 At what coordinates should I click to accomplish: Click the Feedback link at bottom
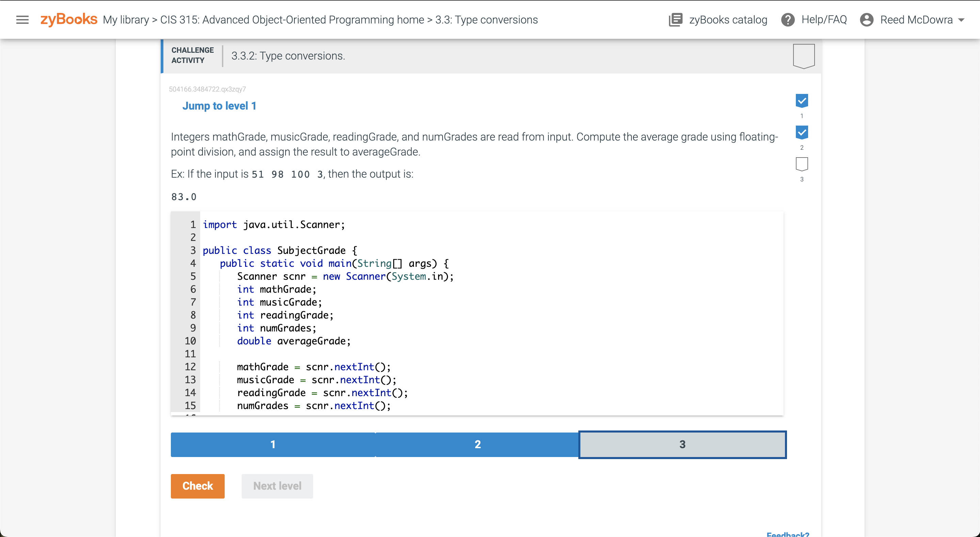pyautogui.click(x=787, y=534)
